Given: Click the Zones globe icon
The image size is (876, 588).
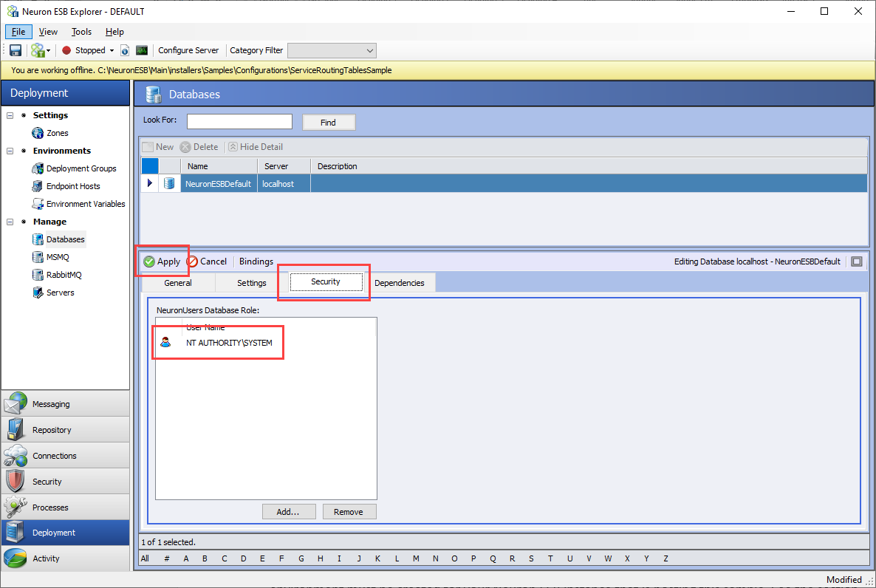Looking at the screenshot, I should coord(38,133).
